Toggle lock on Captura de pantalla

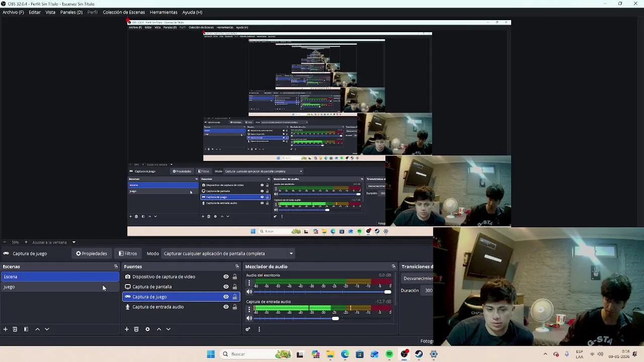click(234, 287)
